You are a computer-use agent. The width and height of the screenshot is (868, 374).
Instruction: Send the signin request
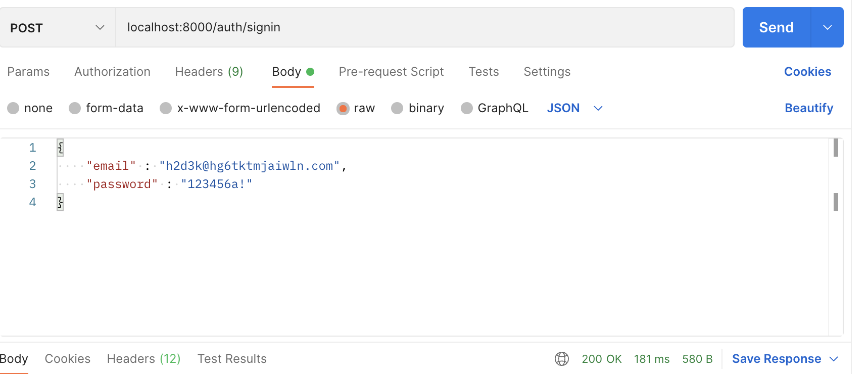coord(777,27)
